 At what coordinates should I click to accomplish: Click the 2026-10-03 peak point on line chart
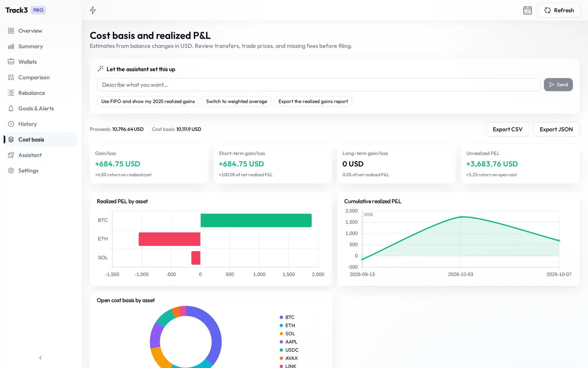click(460, 217)
